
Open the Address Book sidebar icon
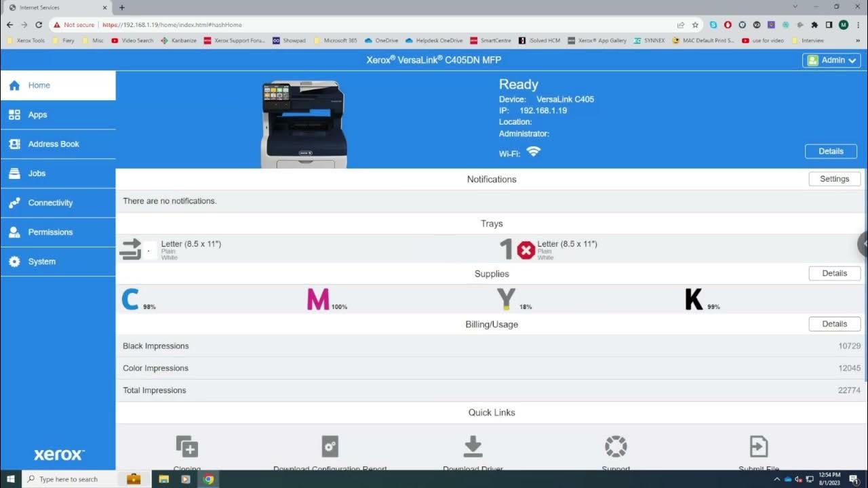[x=14, y=144]
